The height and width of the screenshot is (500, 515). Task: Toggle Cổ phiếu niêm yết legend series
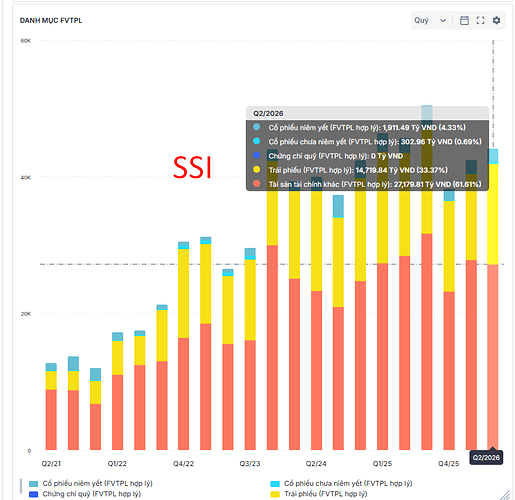pyautogui.click(x=91, y=483)
